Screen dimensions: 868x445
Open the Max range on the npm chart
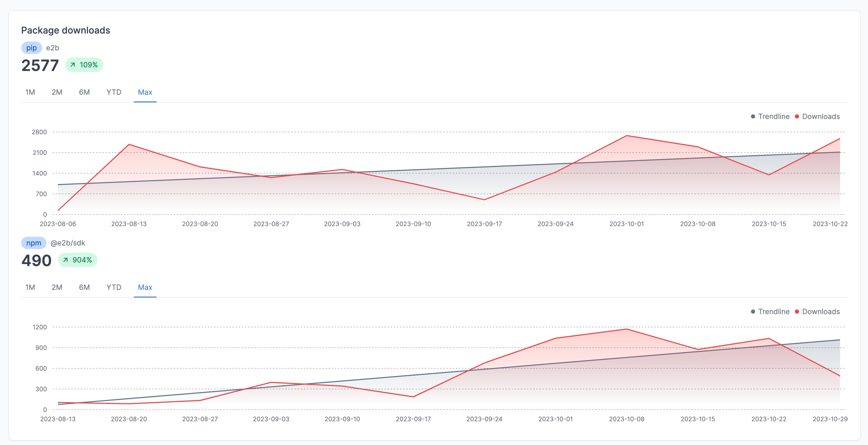tap(145, 288)
